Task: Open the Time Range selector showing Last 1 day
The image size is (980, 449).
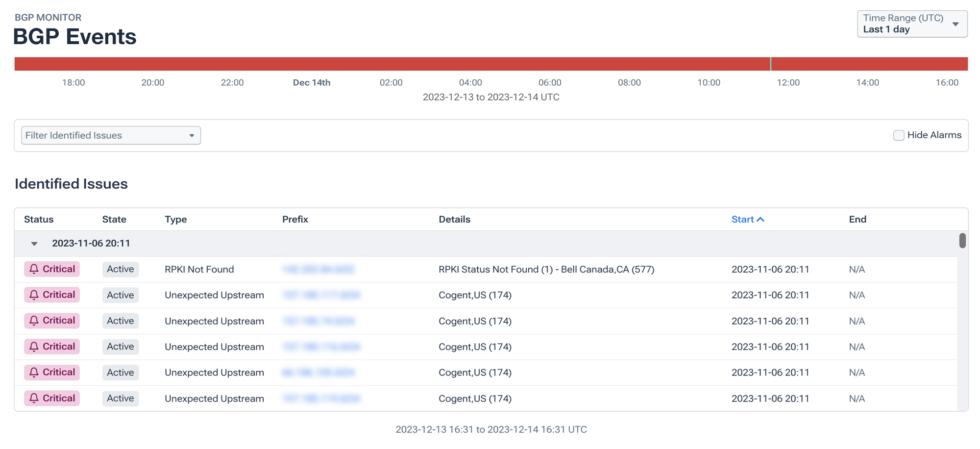Action: coord(911,23)
